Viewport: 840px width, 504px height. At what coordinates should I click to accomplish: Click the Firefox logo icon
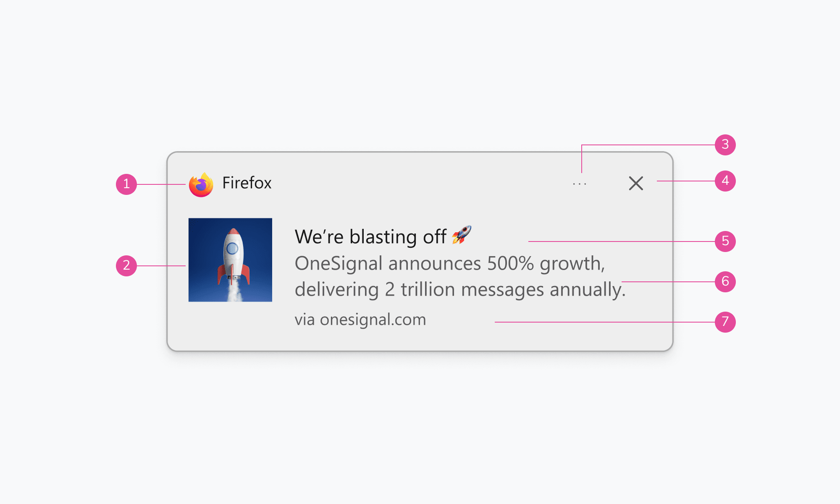pos(201,184)
